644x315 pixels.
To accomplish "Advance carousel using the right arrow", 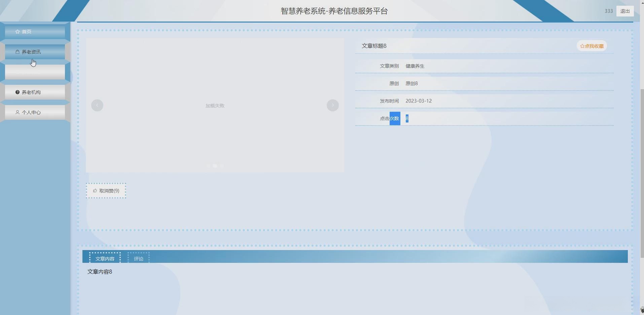I will pyautogui.click(x=332, y=105).
